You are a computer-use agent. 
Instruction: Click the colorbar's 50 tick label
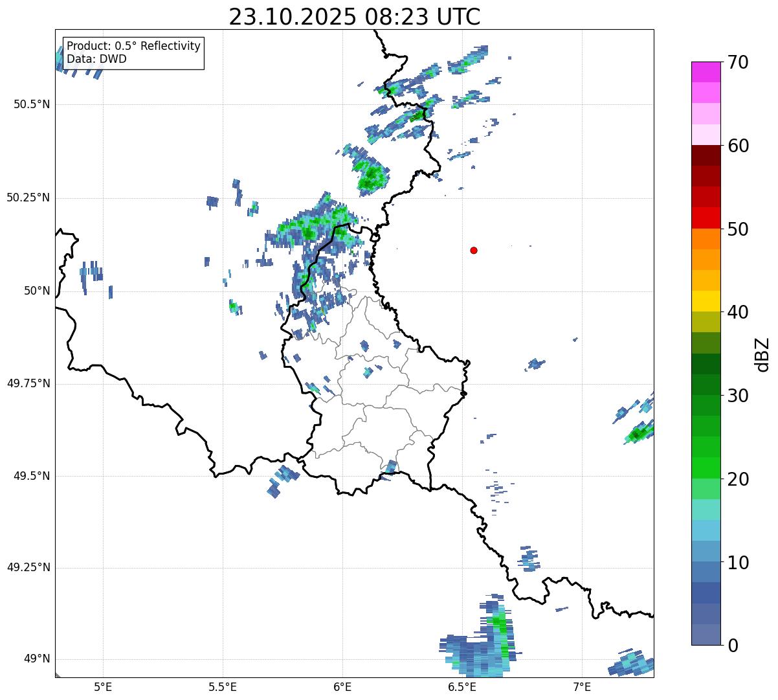click(x=738, y=229)
